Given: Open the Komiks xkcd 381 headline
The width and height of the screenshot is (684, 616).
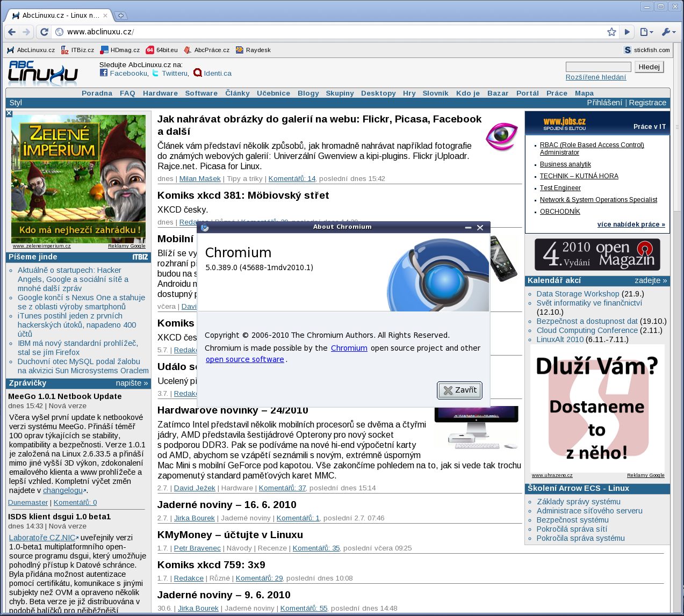Looking at the screenshot, I should coord(243,195).
